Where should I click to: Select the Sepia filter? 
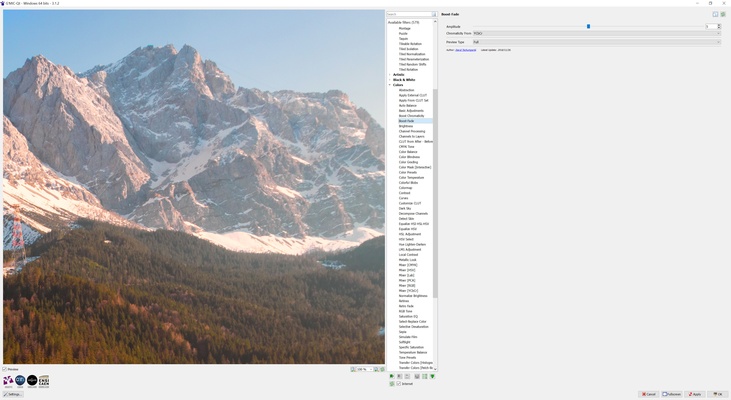[402, 331]
